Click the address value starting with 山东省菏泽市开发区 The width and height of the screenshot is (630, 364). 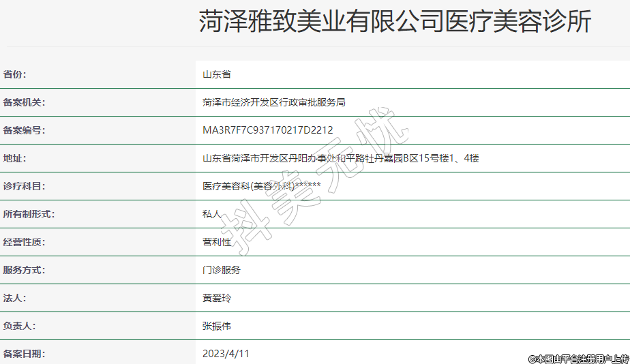pyautogui.click(x=341, y=158)
